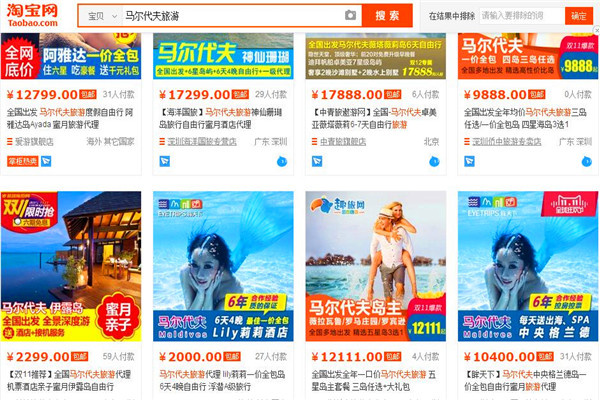Click the travel badge icon under 爱游旗舰店
600x400 pixels.
(46, 161)
